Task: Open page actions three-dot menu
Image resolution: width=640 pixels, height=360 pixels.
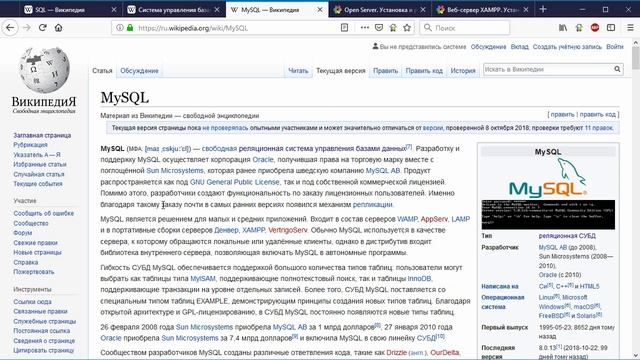Action: point(364,28)
